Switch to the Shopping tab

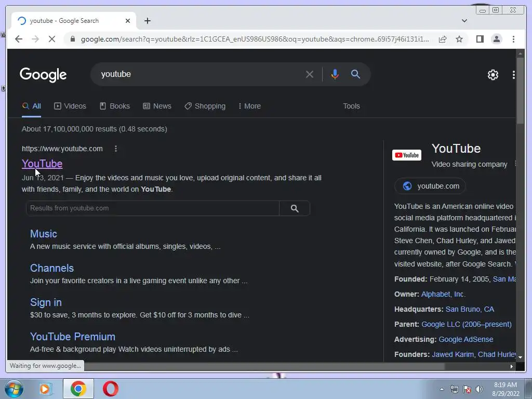205,106
